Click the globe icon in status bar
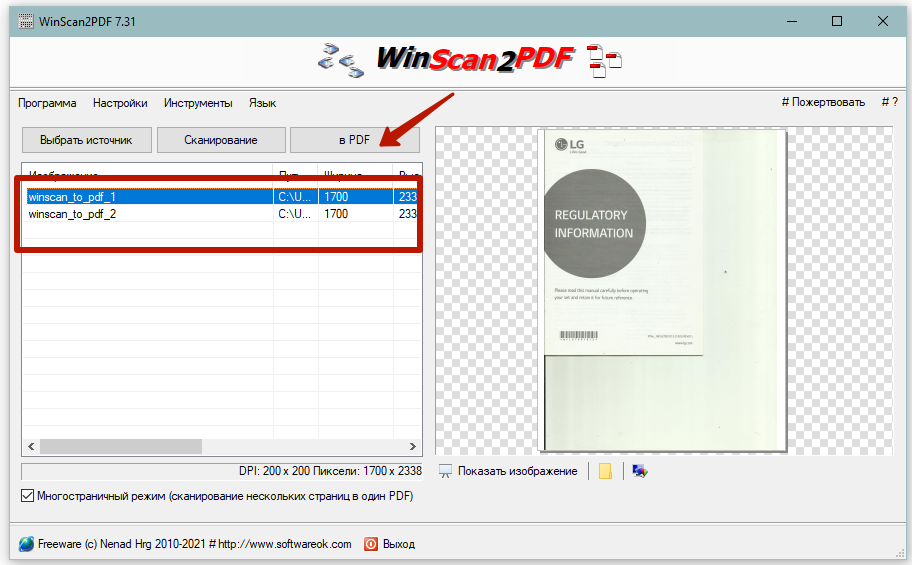Viewport: 912px width, 565px height. 26,544
